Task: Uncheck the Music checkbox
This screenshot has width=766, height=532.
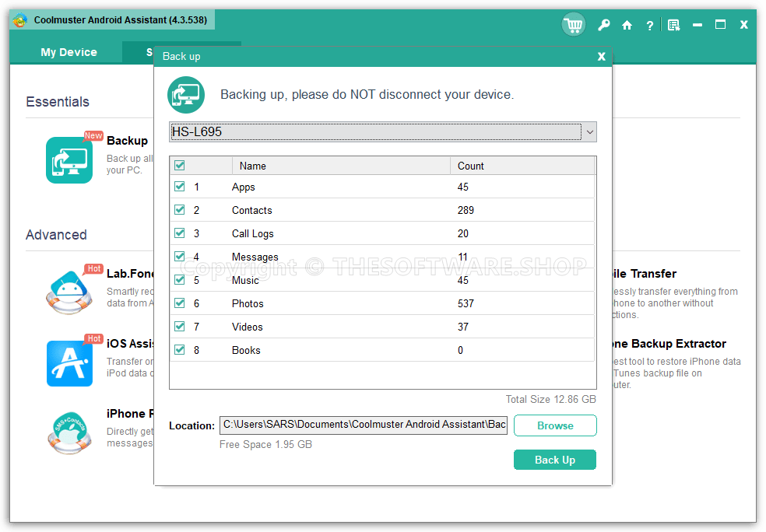Action: tap(180, 280)
